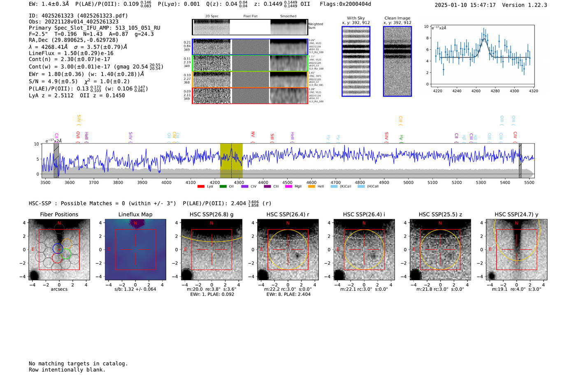This screenshot has width=576, height=392.
Task: Click the 'EWr: 8, PLAE: 2.404' caption
Action: tap(288, 295)
